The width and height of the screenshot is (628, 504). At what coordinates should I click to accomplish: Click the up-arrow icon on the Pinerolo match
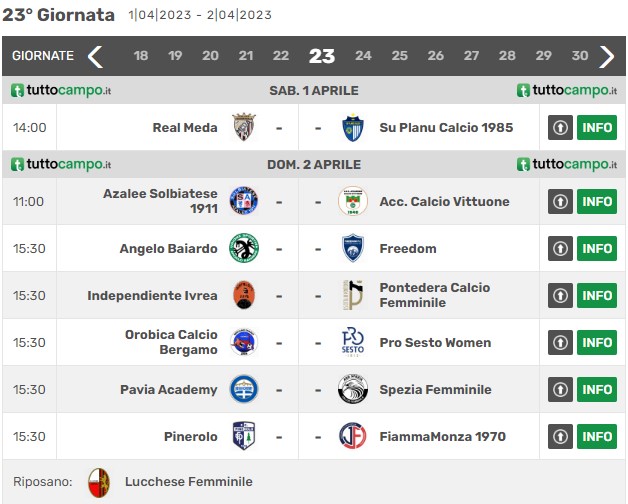pos(560,436)
